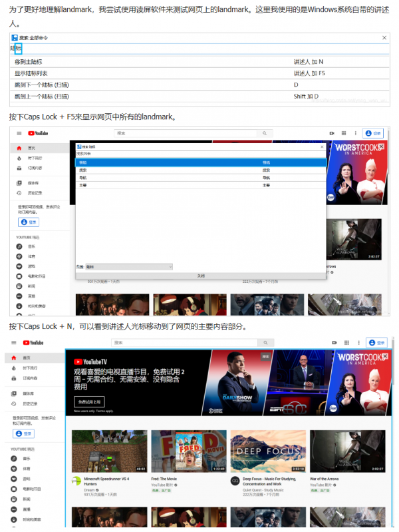This screenshot has height=532, width=399.
Task: Open Sports (体育) in the landmark-dialog screenshot sidebar
Action: [40, 256]
